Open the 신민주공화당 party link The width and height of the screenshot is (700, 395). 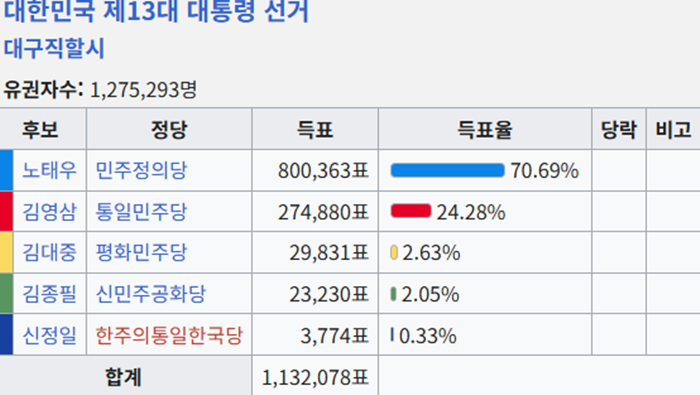click(x=150, y=294)
